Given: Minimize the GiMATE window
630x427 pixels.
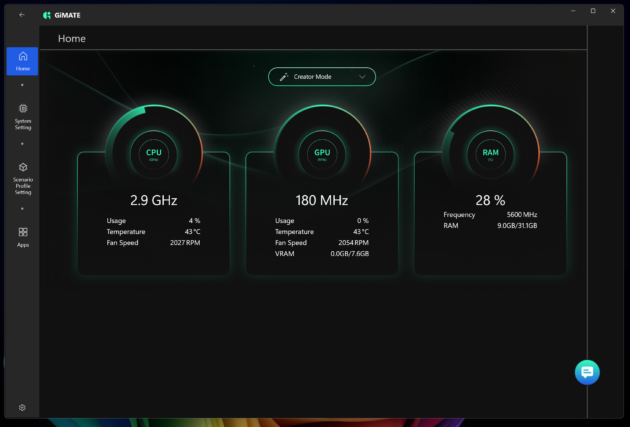Looking at the screenshot, I should pyautogui.click(x=573, y=11).
